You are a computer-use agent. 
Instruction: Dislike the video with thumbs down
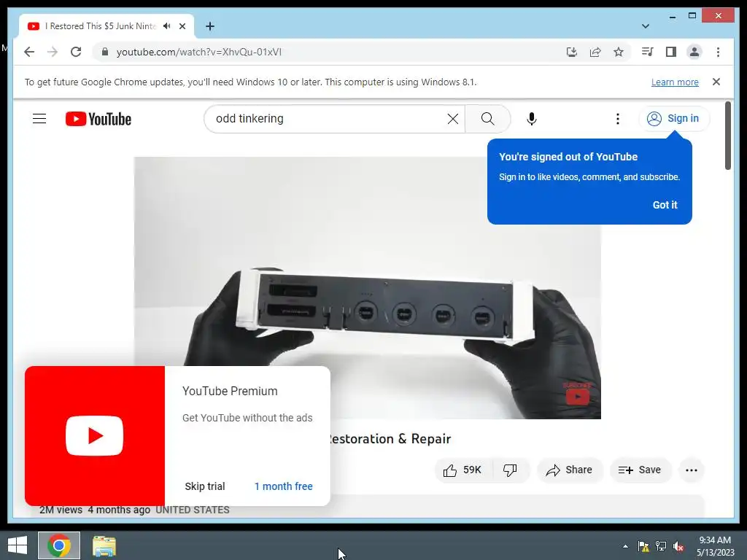[510, 470]
